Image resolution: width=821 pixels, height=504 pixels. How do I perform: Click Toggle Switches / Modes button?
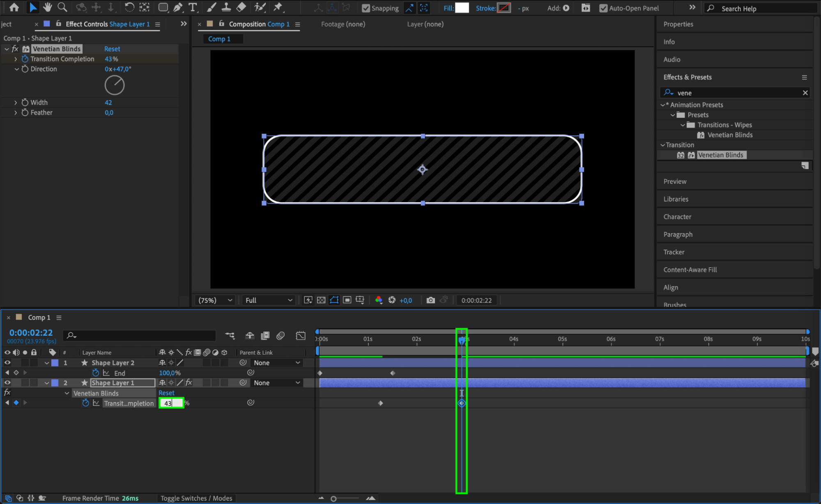[196, 498]
